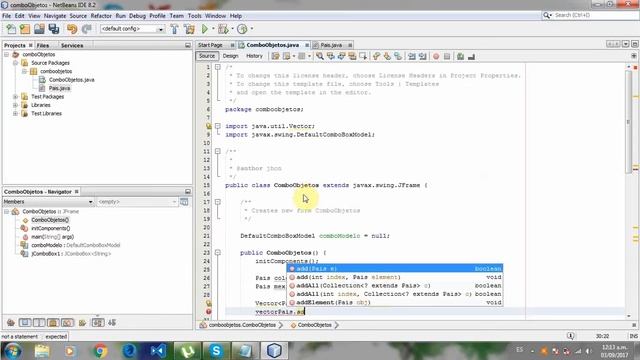Click the Stop Macro Recording icon
The width and height of the screenshot is (640, 360).
tap(447, 56)
